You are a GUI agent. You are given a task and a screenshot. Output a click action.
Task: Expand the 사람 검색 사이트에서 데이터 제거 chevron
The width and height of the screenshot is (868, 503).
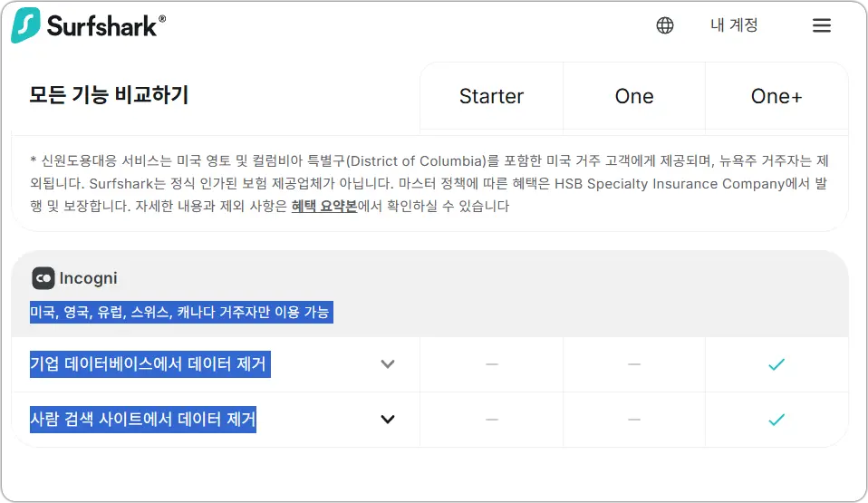tap(388, 420)
